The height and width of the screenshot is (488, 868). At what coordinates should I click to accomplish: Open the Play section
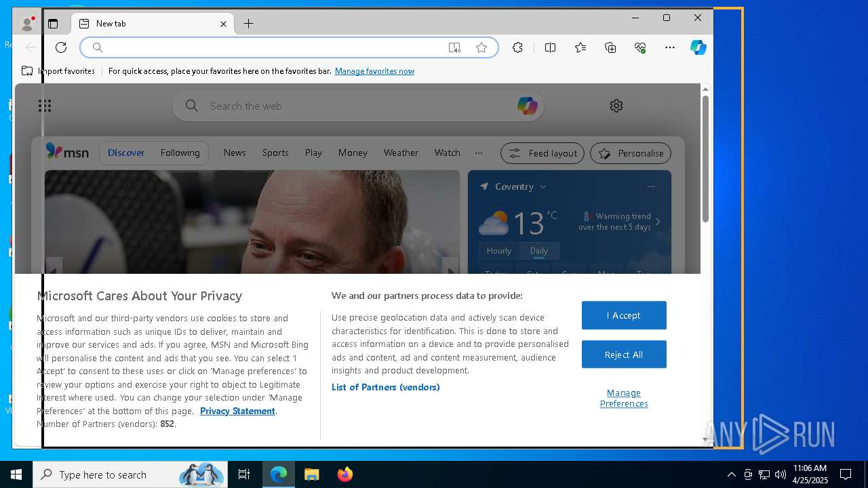(313, 153)
